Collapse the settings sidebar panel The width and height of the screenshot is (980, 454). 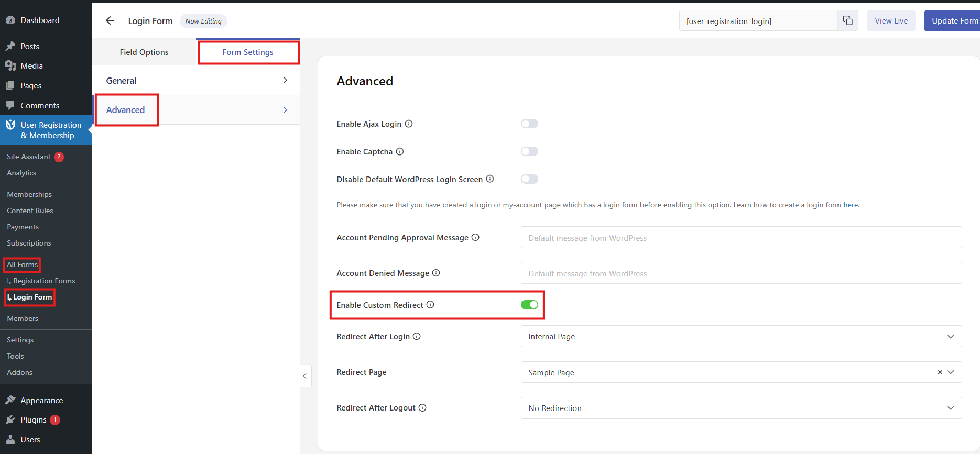point(305,376)
